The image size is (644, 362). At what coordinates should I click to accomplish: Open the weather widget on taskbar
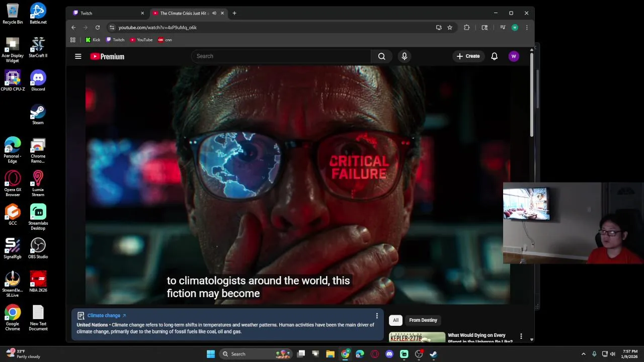(x=23, y=354)
